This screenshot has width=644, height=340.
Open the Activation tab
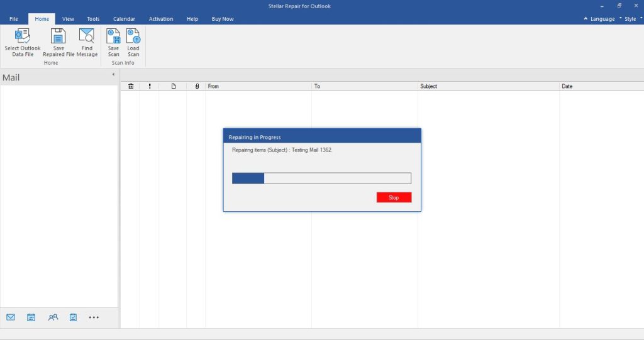pyautogui.click(x=161, y=19)
